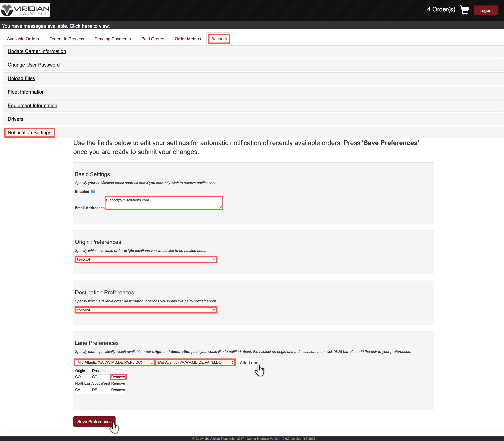Go to the Pending Payments tab
The height and width of the screenshot is (441, 504).
112,39
